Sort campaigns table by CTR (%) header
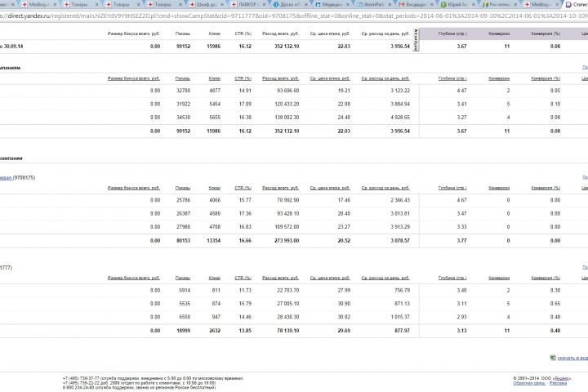This screenshot has height=392, width=588. pos(243,78)
